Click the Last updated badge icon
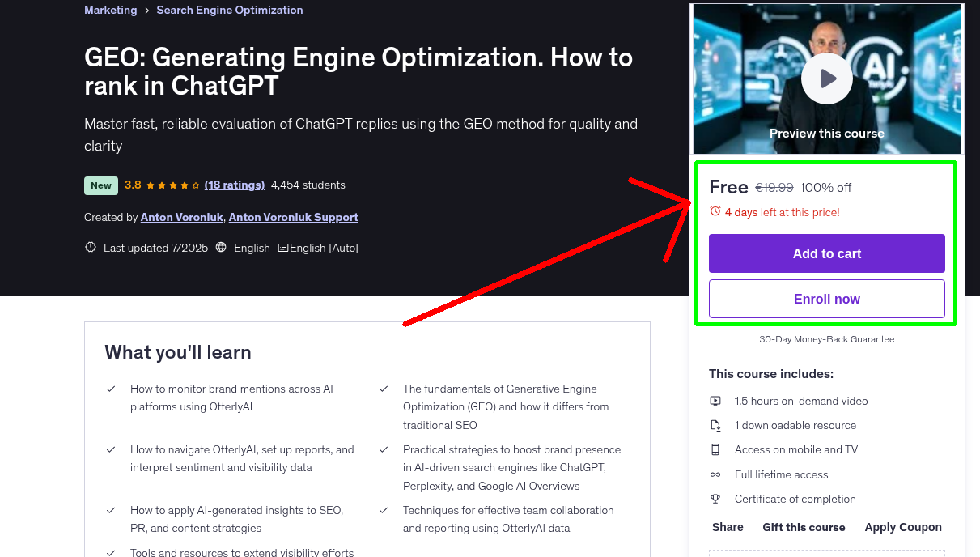Viewport: 980px width, 557px height. click(x=91, y=248)
